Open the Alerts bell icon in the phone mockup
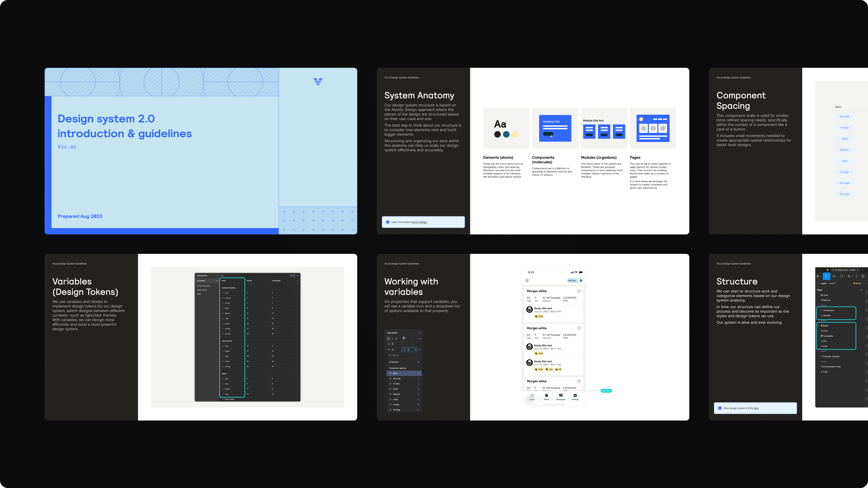The height and width of the screenshot is (488, 868). coord(547,395)
